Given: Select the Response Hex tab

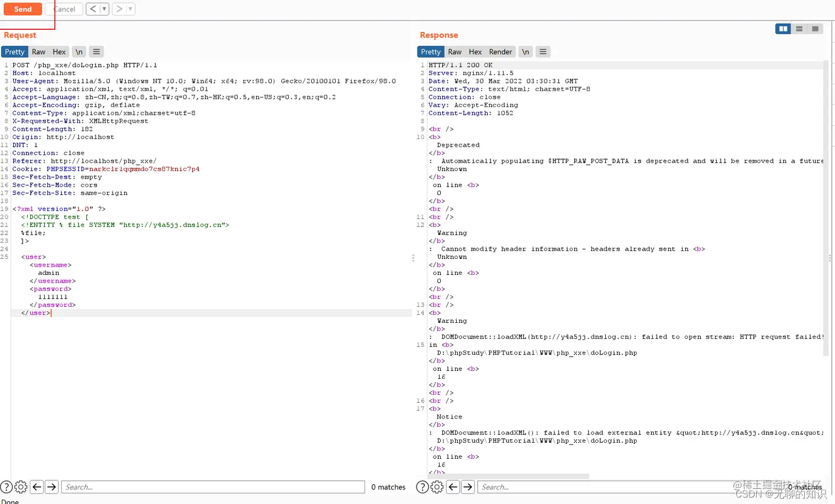Looking at the screenshot, I should pos(475,52).
